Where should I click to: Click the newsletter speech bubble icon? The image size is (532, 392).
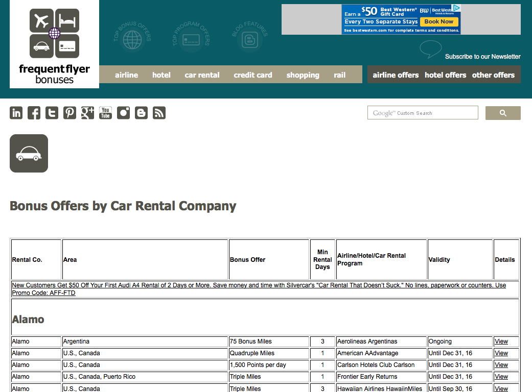[x=430, y=50]
